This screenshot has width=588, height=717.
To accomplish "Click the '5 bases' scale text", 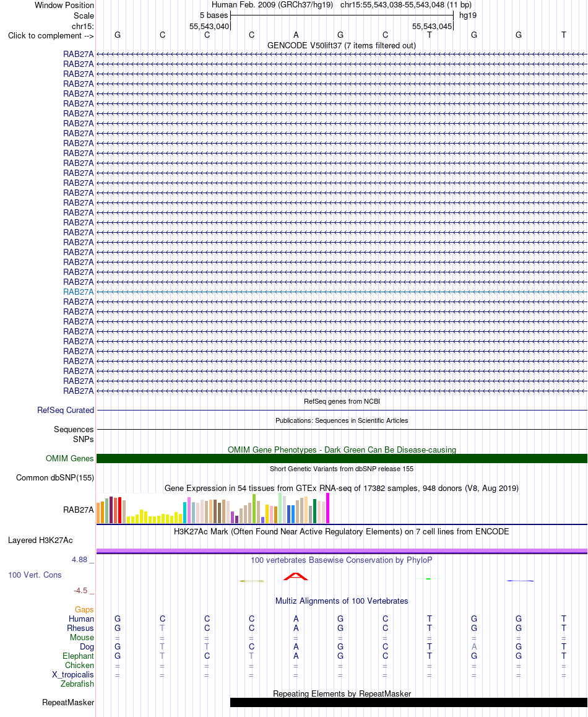I will click(214, 15).
